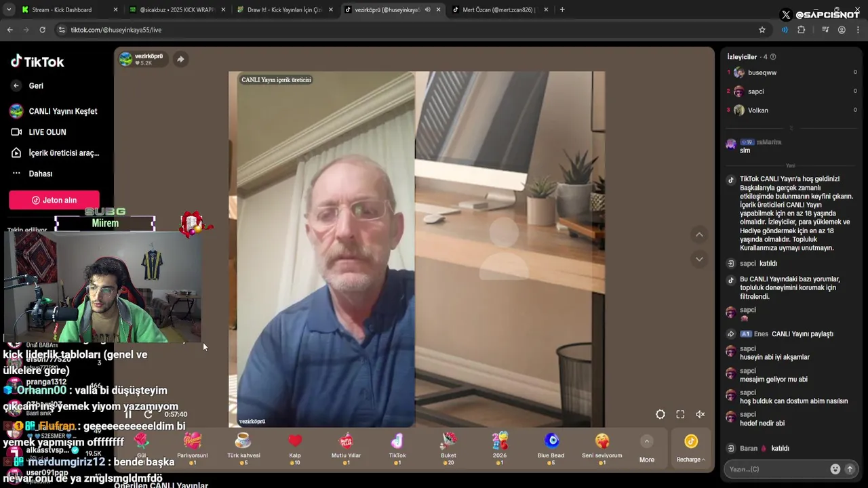Image resolution: width=868 pixels, height=488 pixels.
Task: Share the live stream with the arrow icon
Action: 180,59
